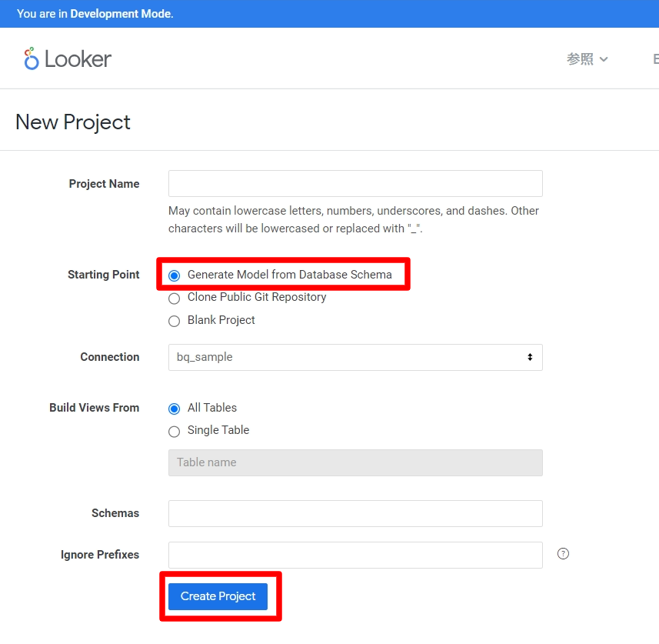Open the Connection dropdown showing bq_sample
Screen dimensions: 659x644
pos(355,357)
